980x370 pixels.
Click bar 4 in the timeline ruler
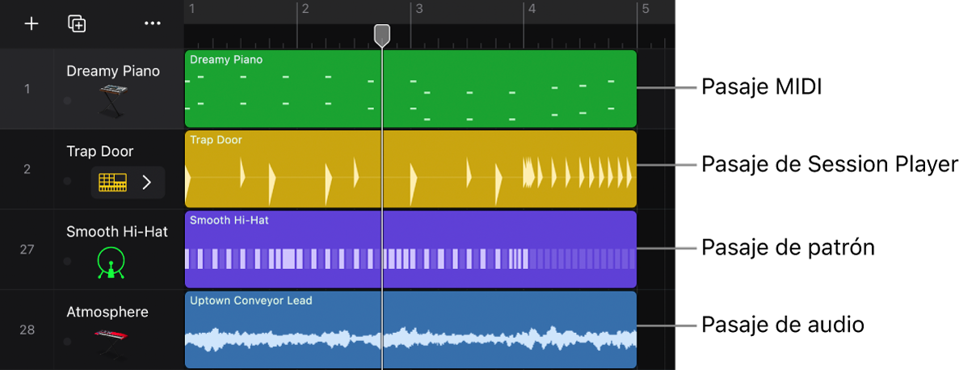[x=531, y=10]
